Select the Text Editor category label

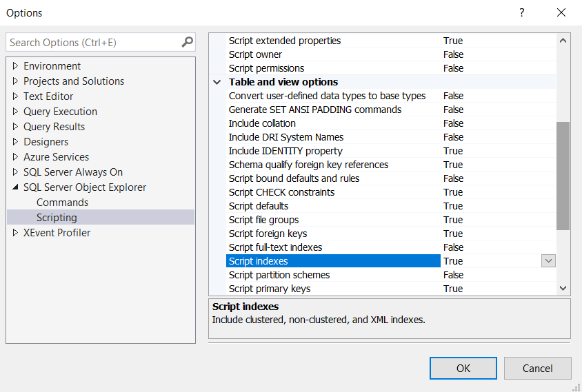(48, 96)
